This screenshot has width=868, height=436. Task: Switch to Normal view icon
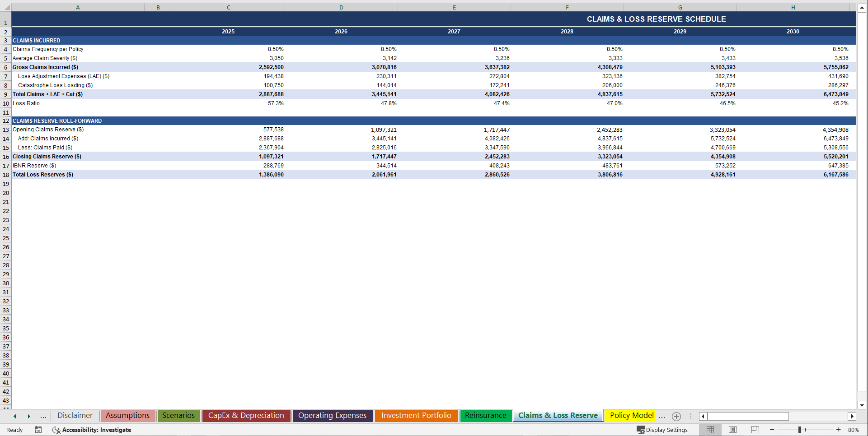coord(710,430)
